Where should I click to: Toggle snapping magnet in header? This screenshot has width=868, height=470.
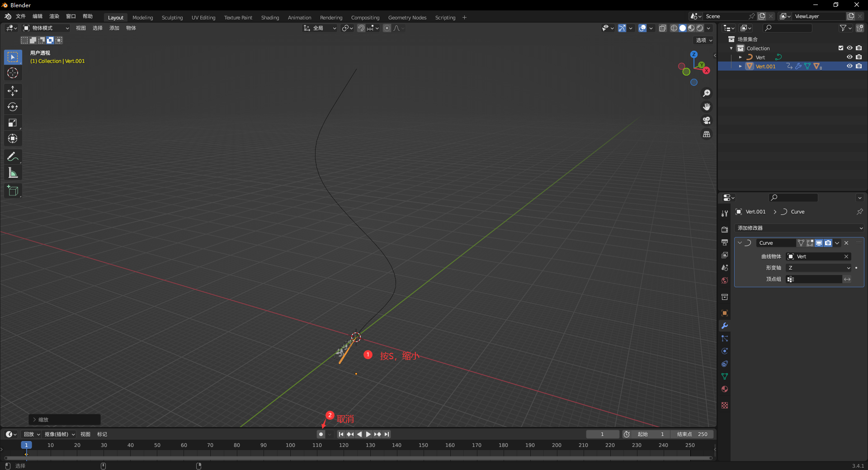coord(361,28)
